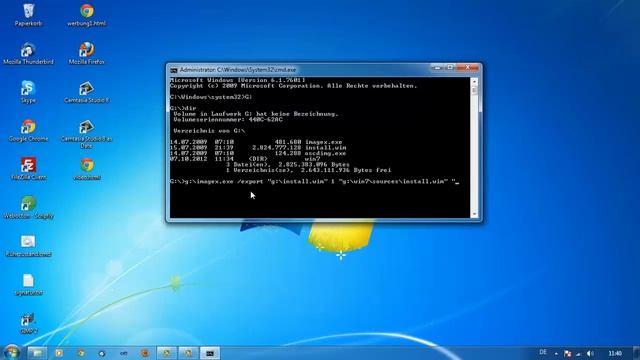The height and width of the screenshot is (360, 640).
Task: Click the Volumeseriennummer line in cmd
Action: [x=227, y=120]
